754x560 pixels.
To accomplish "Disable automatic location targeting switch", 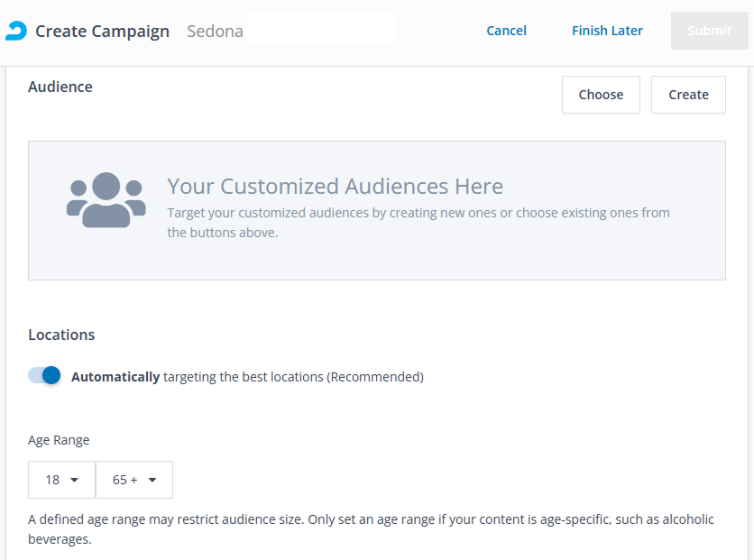I will [44, 376].
